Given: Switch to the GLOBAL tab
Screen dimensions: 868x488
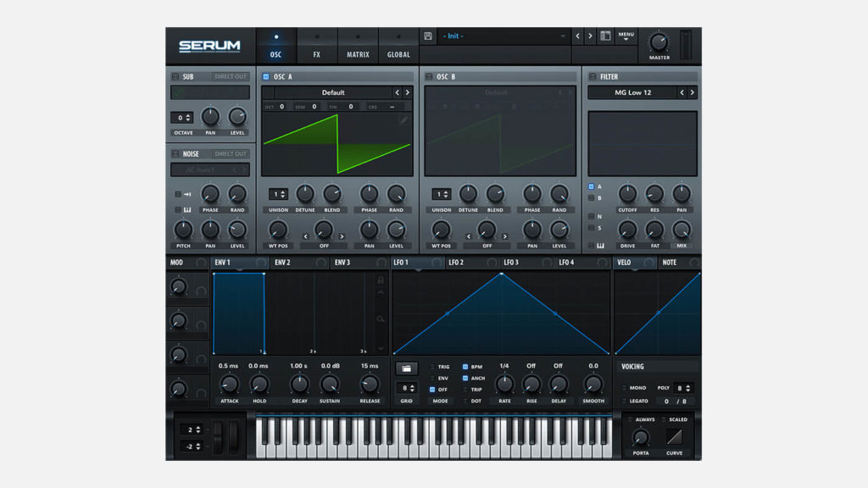Looking at the screenshot, I should coord(398,47).
